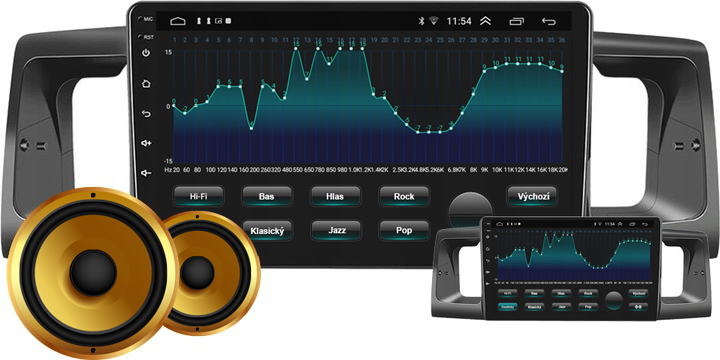The width and height of the screenshot is (720, 360).
Task: Select the Hi-Fi equalizer preset
Action: coord(198,196)
